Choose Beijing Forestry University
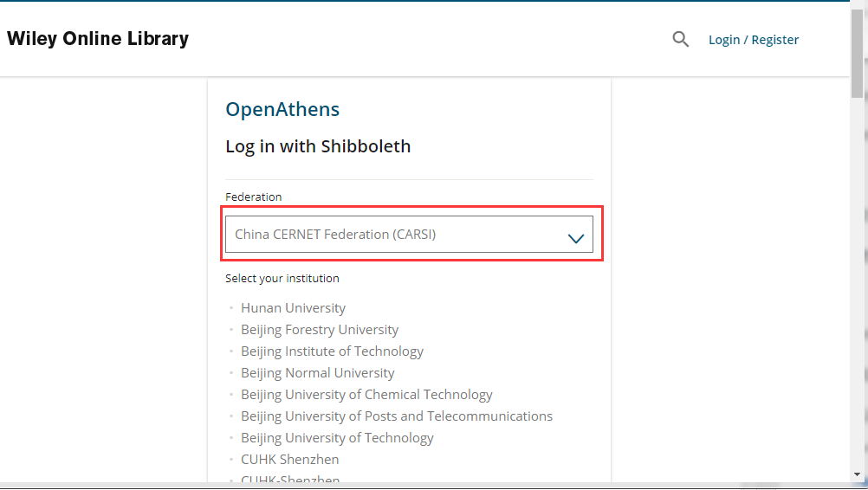 tap(320, 330)
